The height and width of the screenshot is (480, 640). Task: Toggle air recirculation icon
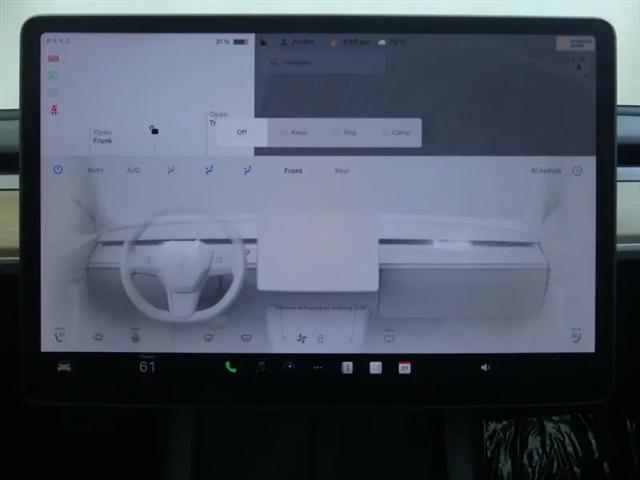[x=389, y=337]
